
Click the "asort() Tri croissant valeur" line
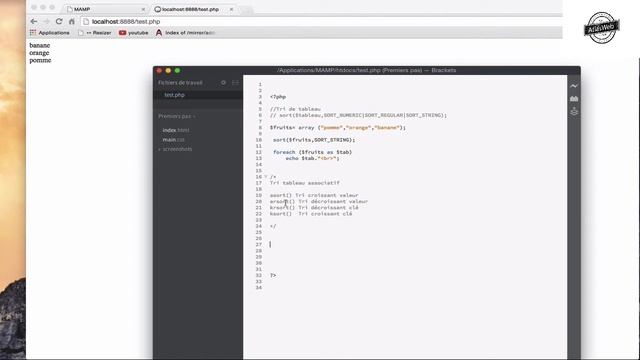(x=314, y=195)
